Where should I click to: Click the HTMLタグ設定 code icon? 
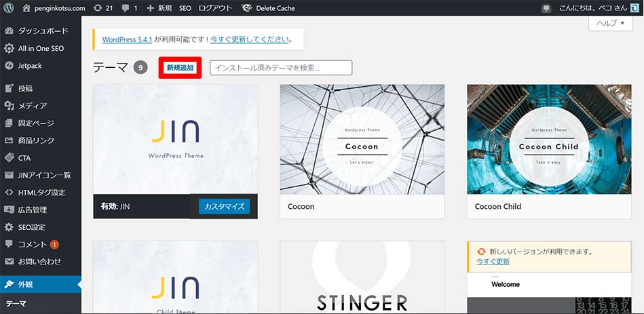point(9,193)
